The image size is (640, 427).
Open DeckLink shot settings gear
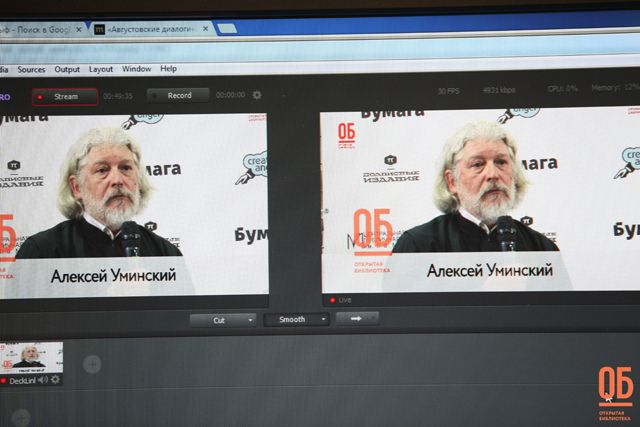[x=55, y=380]
